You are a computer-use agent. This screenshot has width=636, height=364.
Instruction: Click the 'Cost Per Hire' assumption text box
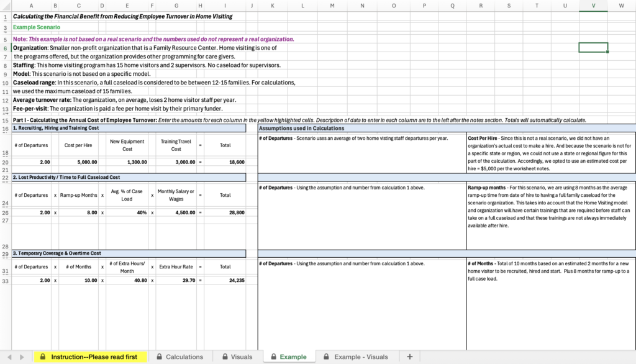[x=551, y=153]
